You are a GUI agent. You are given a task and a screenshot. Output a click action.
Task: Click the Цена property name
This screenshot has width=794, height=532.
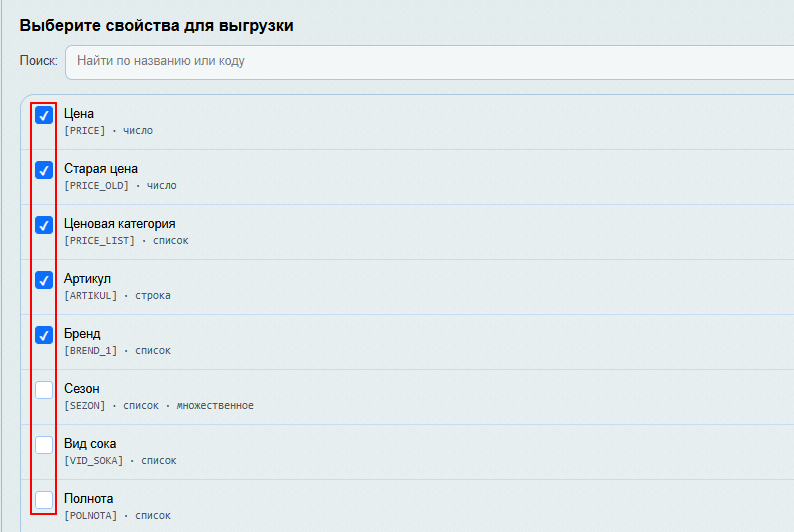pos(79,113)
